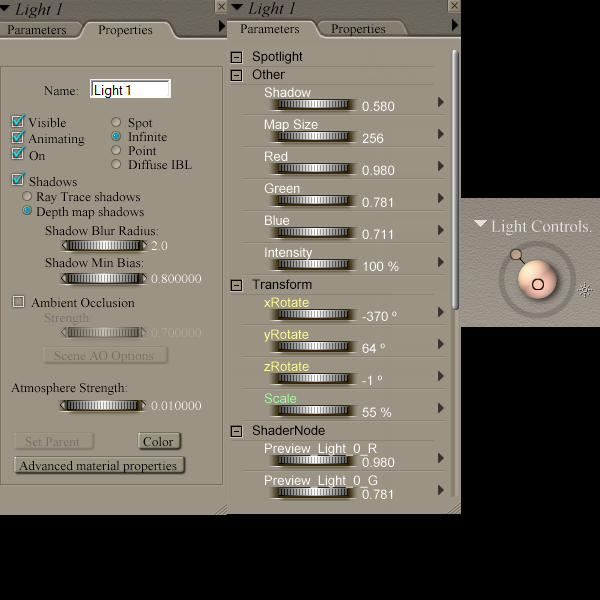Turn off the light's On checkbox
Image resolution: width=600 pixels, height=600 pixels.
click(18, 153)
